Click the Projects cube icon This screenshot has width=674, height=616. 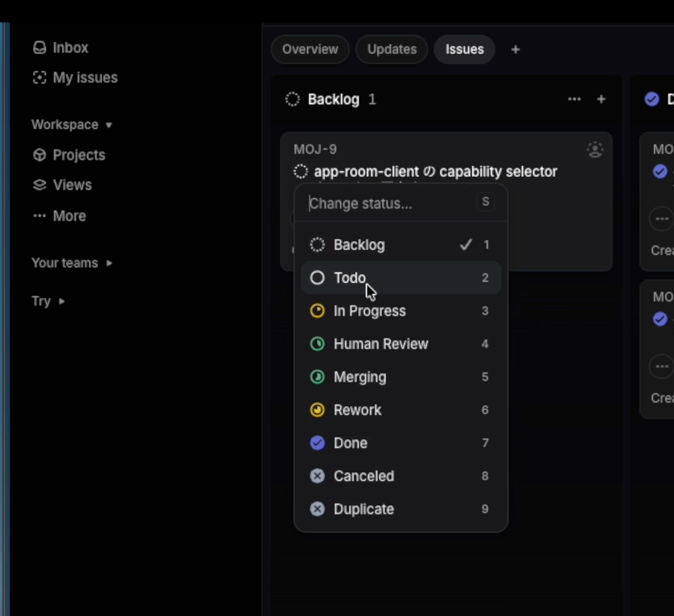tap(39, 155)
